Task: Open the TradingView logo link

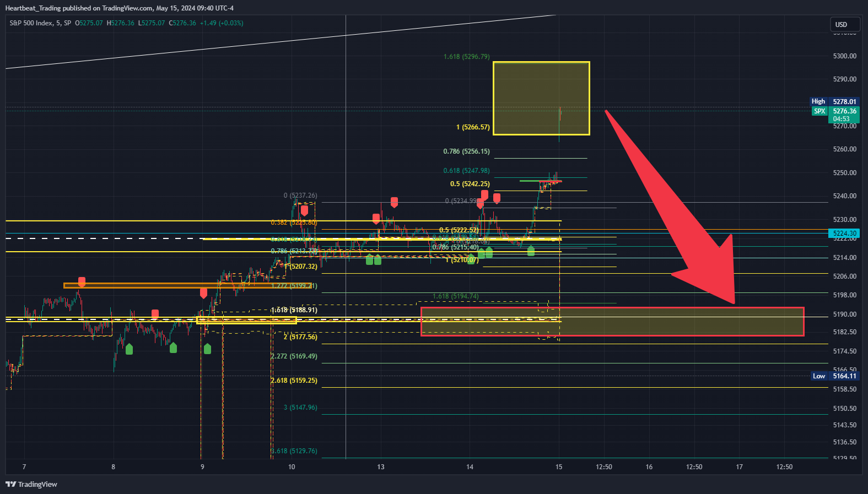Action: tap(31, 485)
